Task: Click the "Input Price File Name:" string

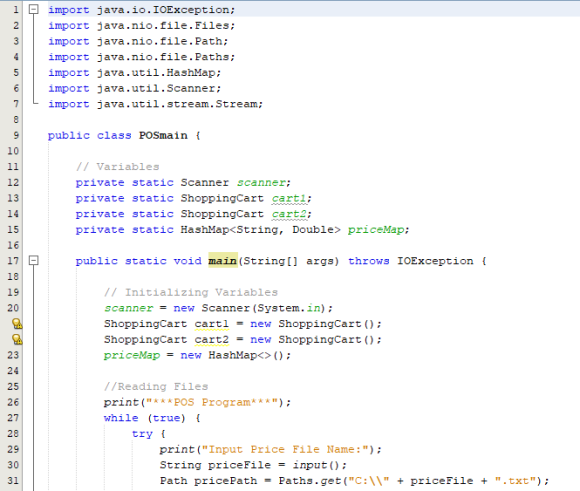Action: 285,449
